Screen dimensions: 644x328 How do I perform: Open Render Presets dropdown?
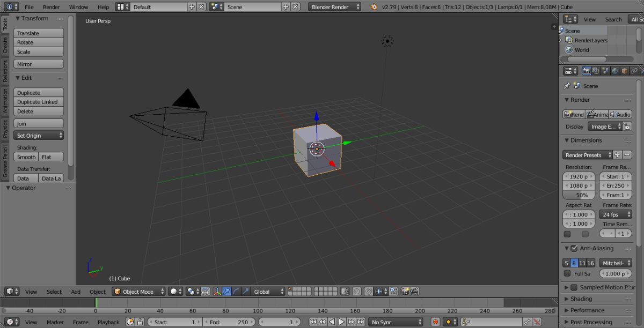coord(588,155)
